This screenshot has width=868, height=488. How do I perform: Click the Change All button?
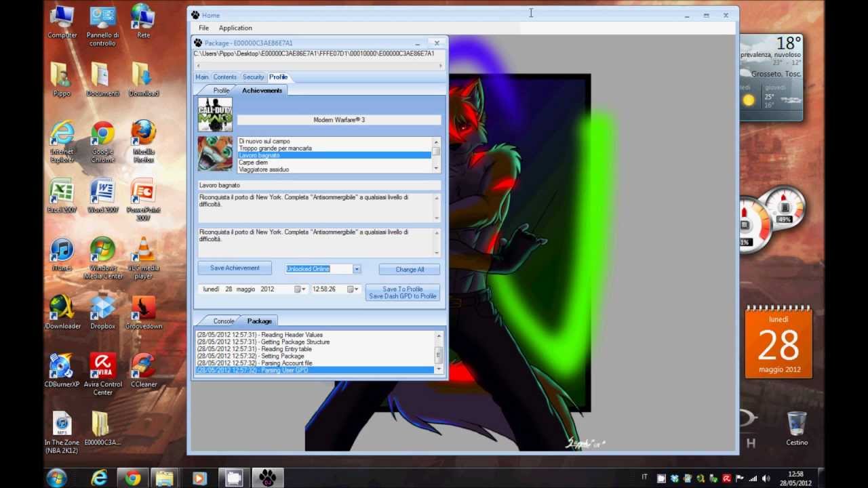(410, 269)
